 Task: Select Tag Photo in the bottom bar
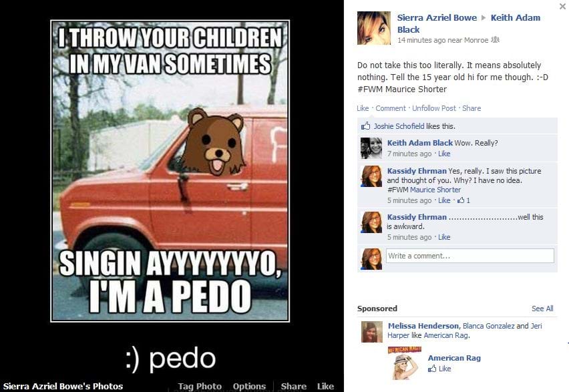click(200, 386)
